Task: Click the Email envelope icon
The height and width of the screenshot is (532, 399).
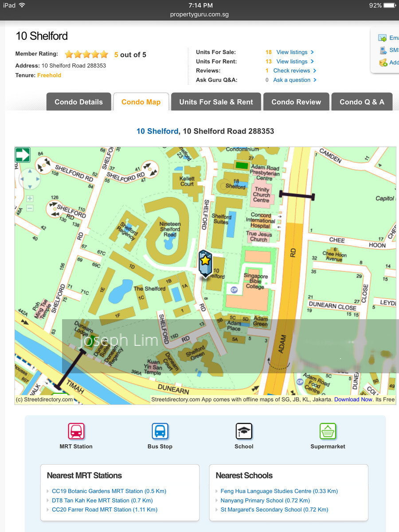Action: click(382, 38)
